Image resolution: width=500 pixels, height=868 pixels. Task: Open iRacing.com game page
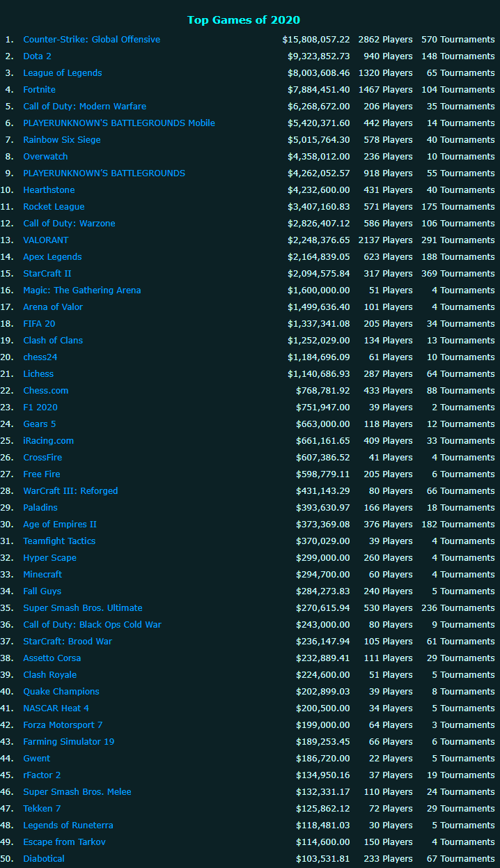48,441
